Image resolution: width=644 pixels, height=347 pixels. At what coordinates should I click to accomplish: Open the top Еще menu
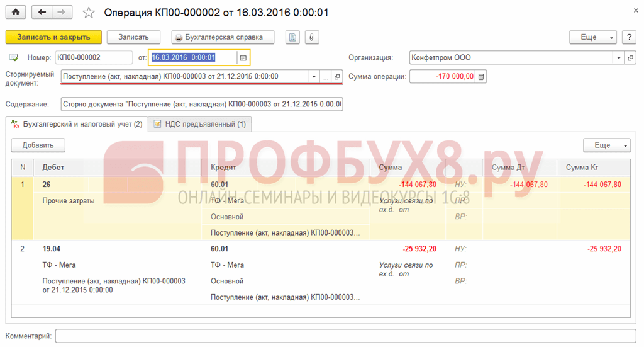[x=592, y=37]
